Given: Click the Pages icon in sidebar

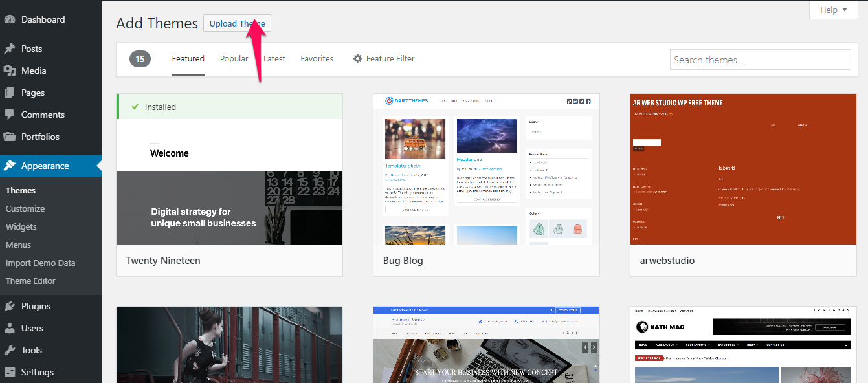Looking at the screenshot, I should coord(10,93).
